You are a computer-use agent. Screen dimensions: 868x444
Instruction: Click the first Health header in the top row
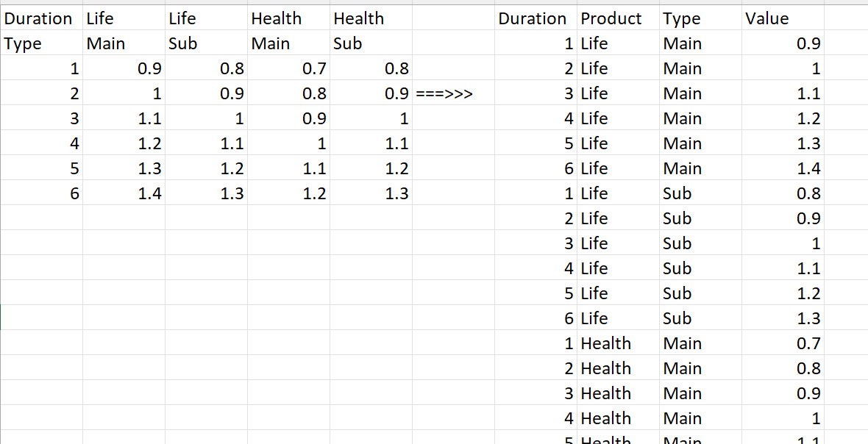tap(277, 18)
